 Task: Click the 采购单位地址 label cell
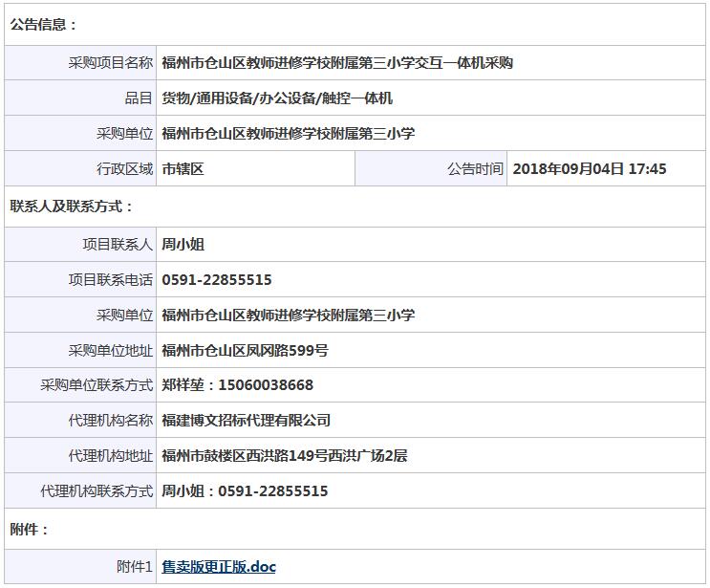(x=80, y=350)
